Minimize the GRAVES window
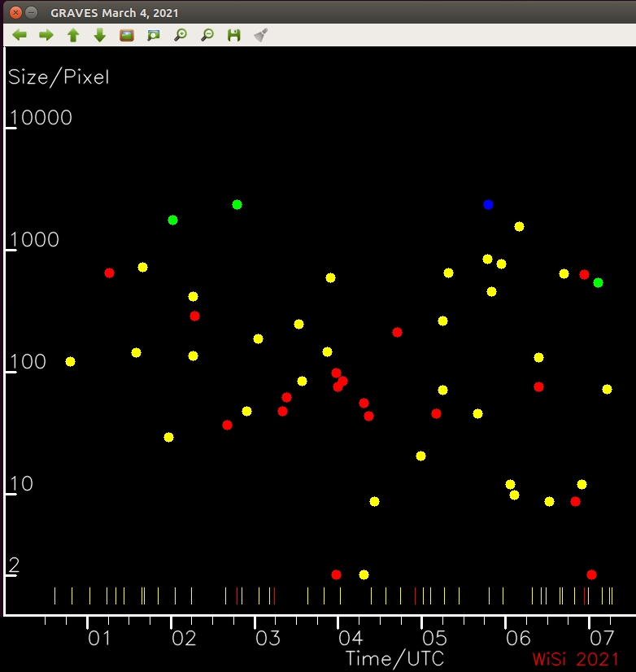This screenshot has width=636, height=672. [x=31, y=12]
